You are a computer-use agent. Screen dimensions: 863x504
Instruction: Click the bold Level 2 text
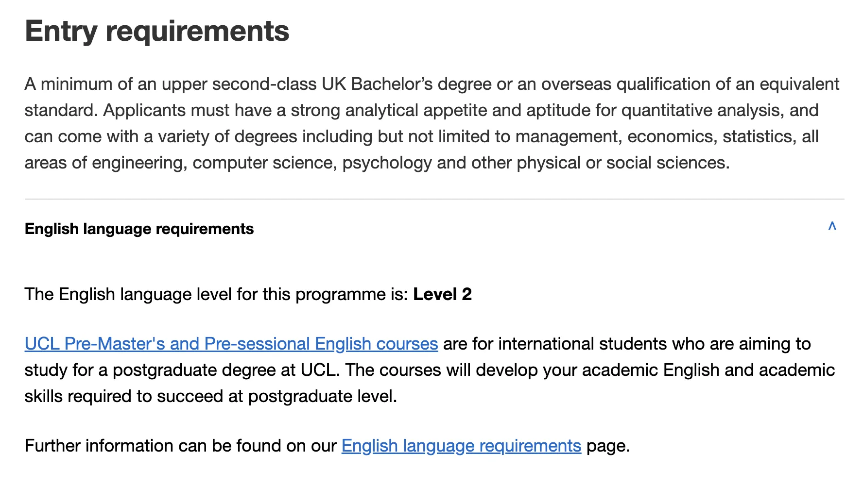pyautogui.click(x=442, y=294)
